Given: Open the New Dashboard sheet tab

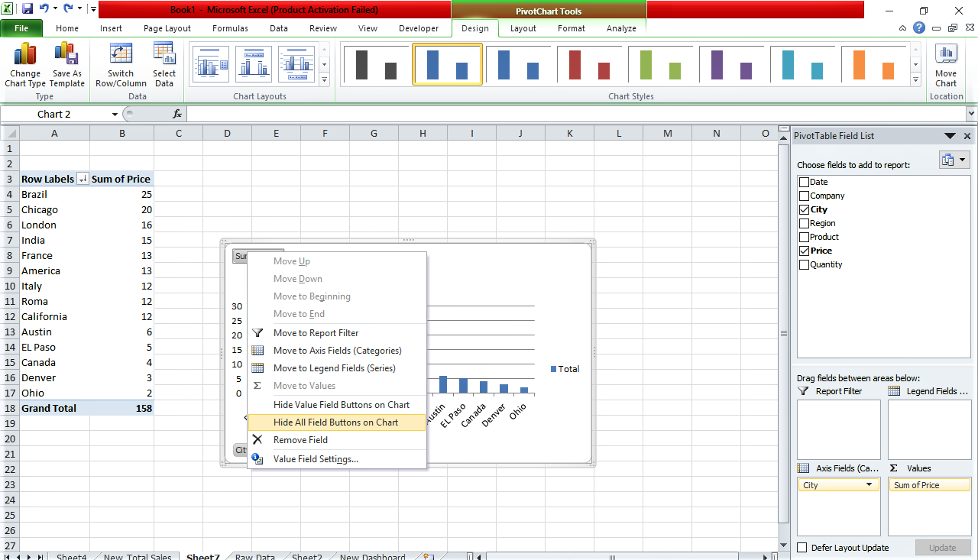Looking at the screenshot, I should [x=373, y=557].
